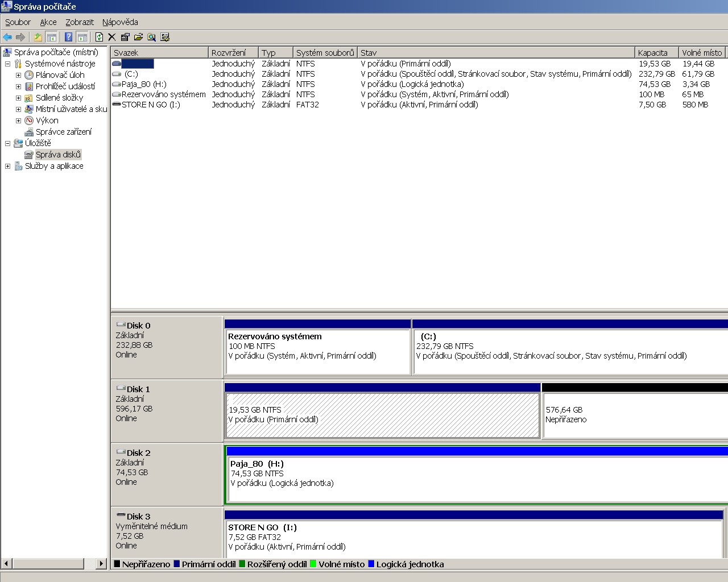
Task: Expand the Plánovač úloh tree node
Action: 18,75
